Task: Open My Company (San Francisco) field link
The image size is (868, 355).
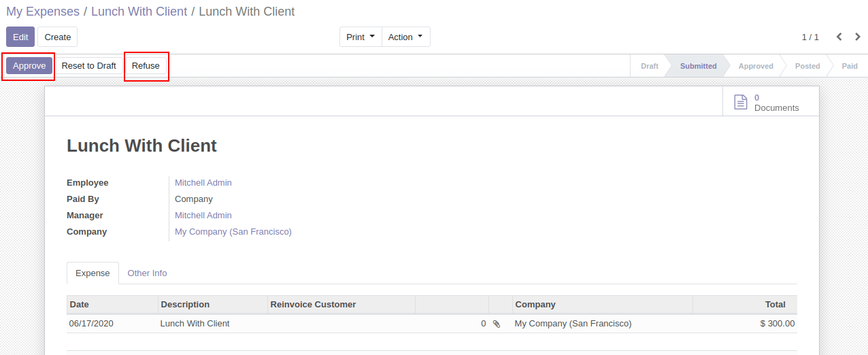Action: 233,232
